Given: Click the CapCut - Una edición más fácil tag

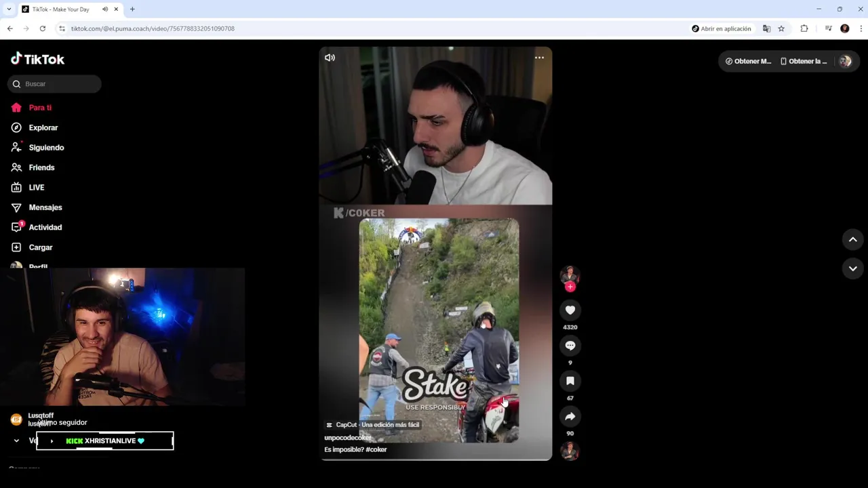Looking at the screenshot, I should pos(372,425).
